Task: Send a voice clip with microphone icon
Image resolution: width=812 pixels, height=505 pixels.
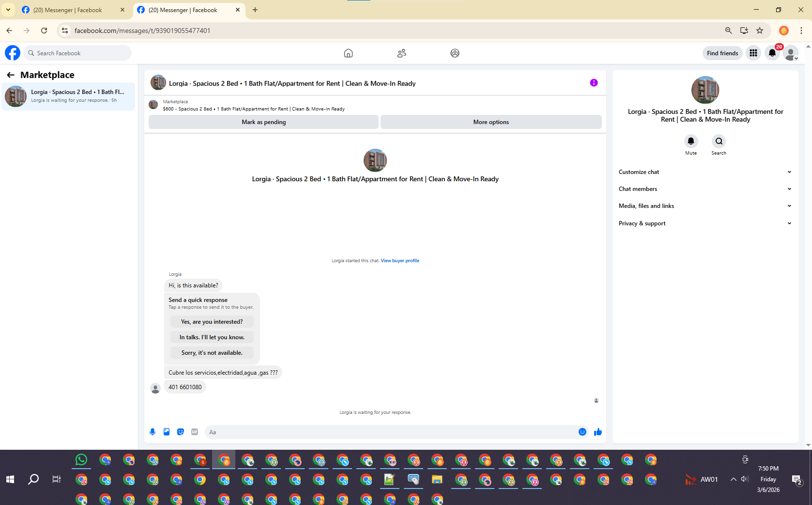Action: tap(153, 432)
